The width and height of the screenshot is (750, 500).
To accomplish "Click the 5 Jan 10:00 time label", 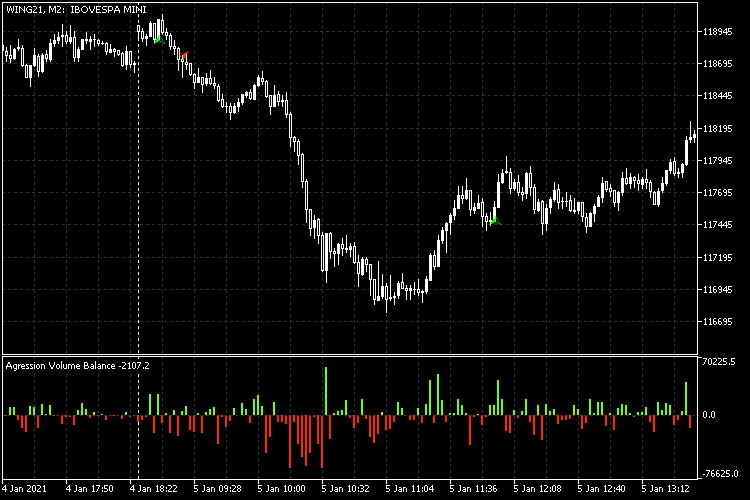I will tap(281, 489).
